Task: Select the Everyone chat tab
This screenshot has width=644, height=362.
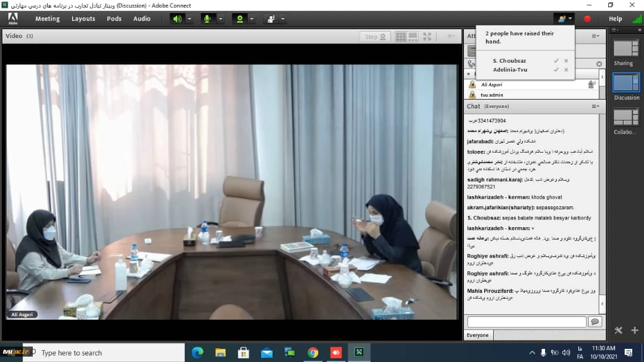Action: tap(478, 335)
